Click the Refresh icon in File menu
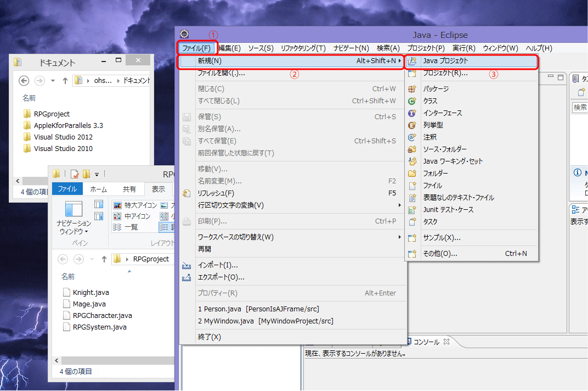 point(186,193)
